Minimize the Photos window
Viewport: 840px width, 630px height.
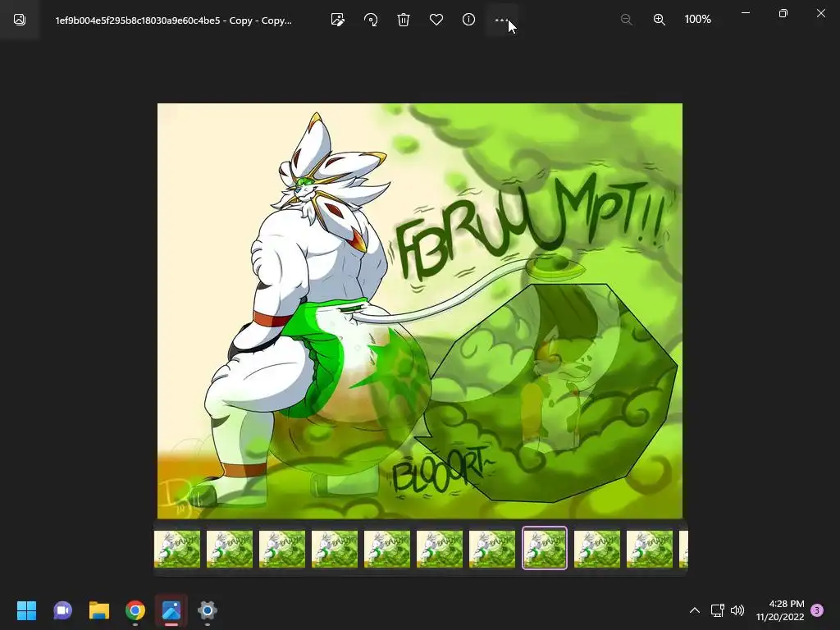[746, 13]
